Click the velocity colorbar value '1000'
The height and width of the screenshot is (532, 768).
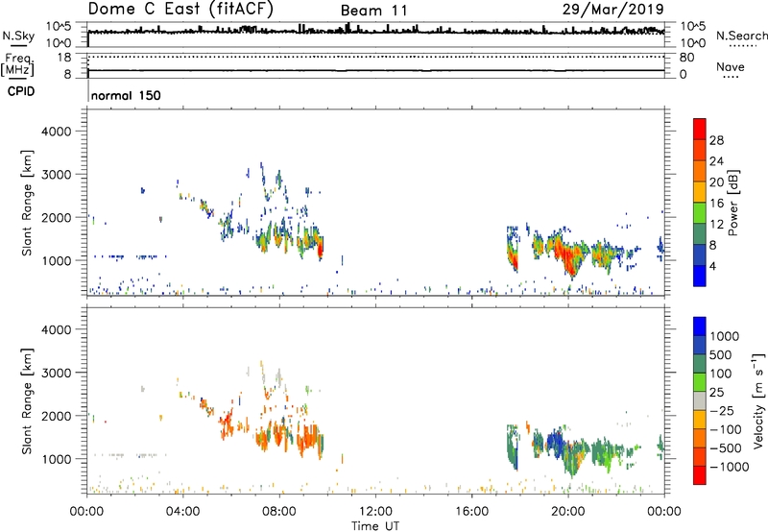pos(724,336)
